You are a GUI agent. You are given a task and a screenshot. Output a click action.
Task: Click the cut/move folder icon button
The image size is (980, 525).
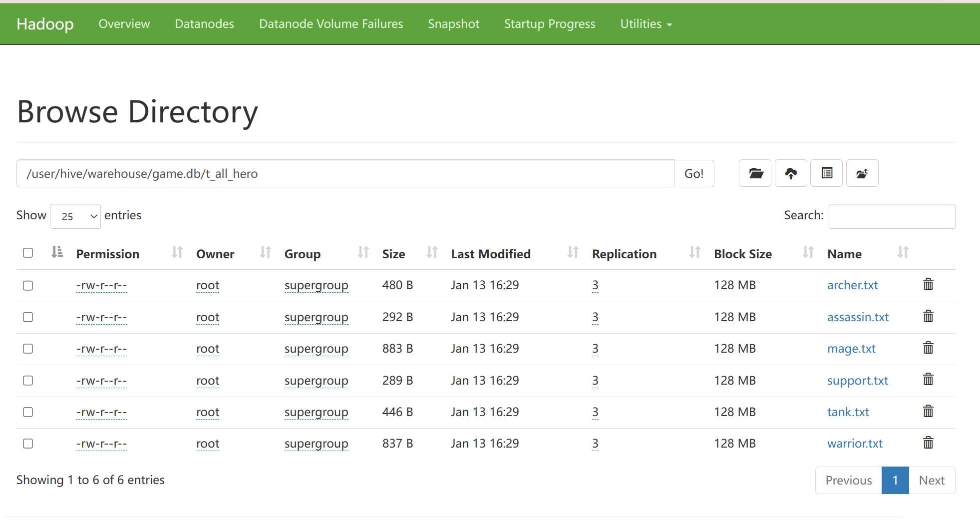pyautogui.click(x=862, y=173)
